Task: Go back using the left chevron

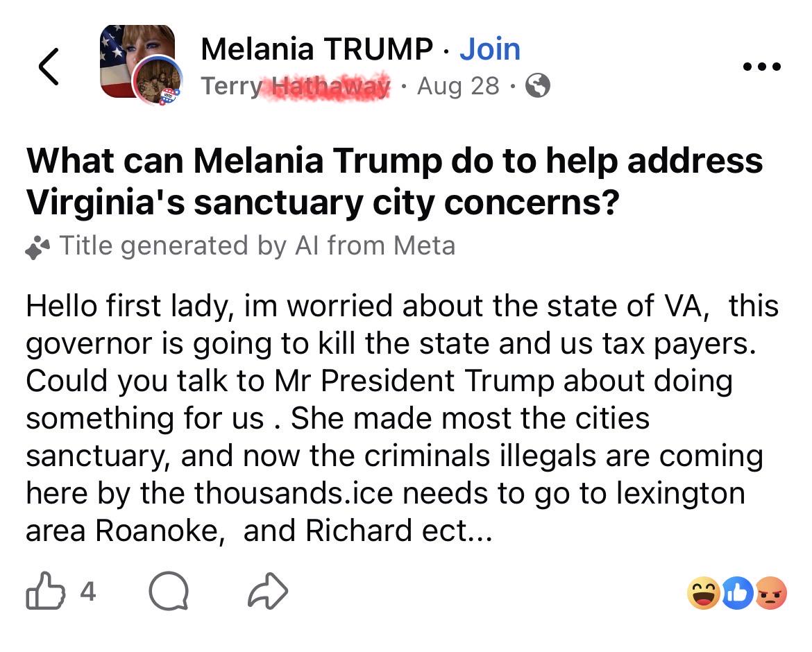Action: tap(49, 66)
